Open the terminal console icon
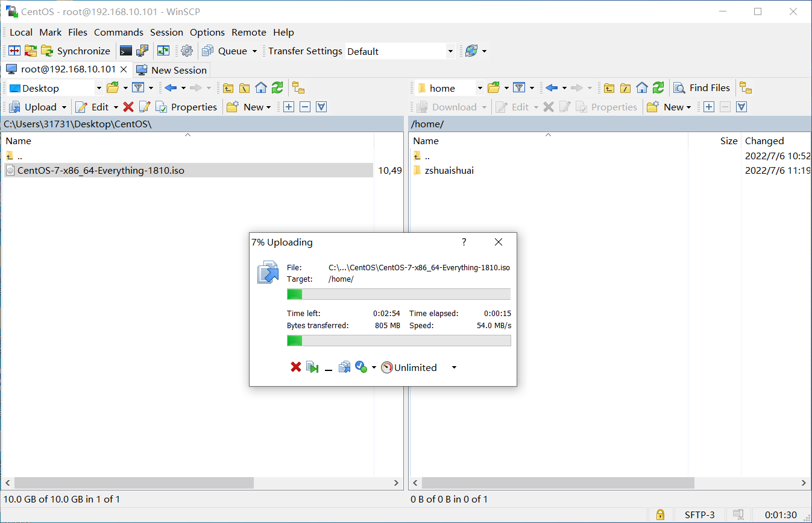812x523 pixels. 126,51
